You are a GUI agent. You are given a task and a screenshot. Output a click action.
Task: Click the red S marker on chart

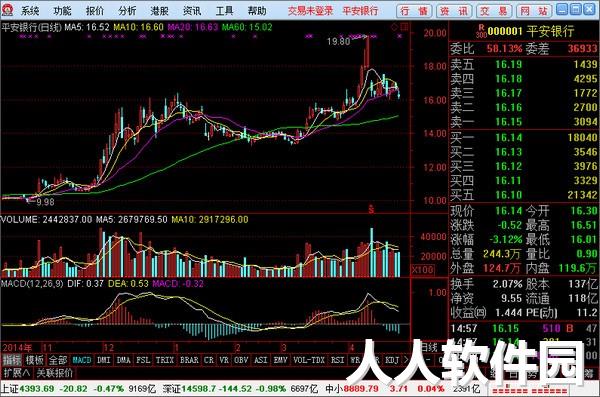click(x=371, y=209)
